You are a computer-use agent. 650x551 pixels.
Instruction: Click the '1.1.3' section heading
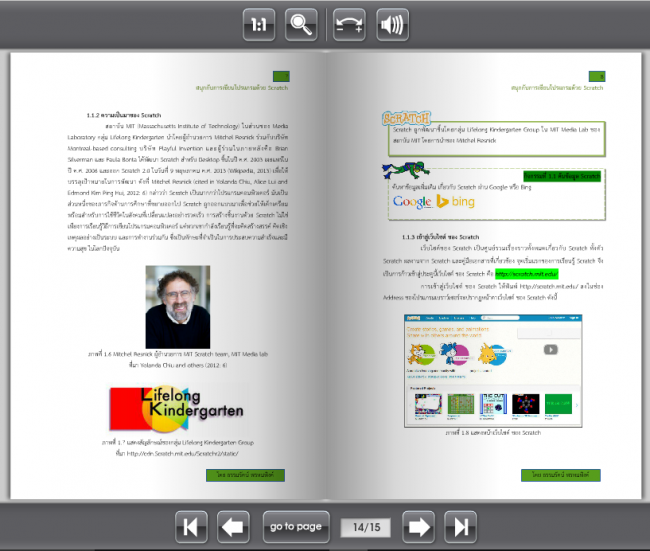click(441, 237)
